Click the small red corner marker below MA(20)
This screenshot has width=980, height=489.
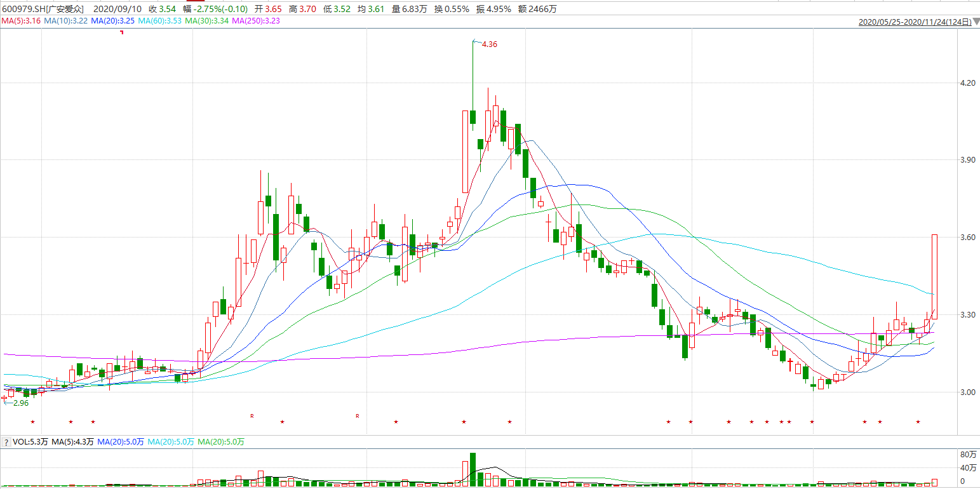[x=121, y=32]
